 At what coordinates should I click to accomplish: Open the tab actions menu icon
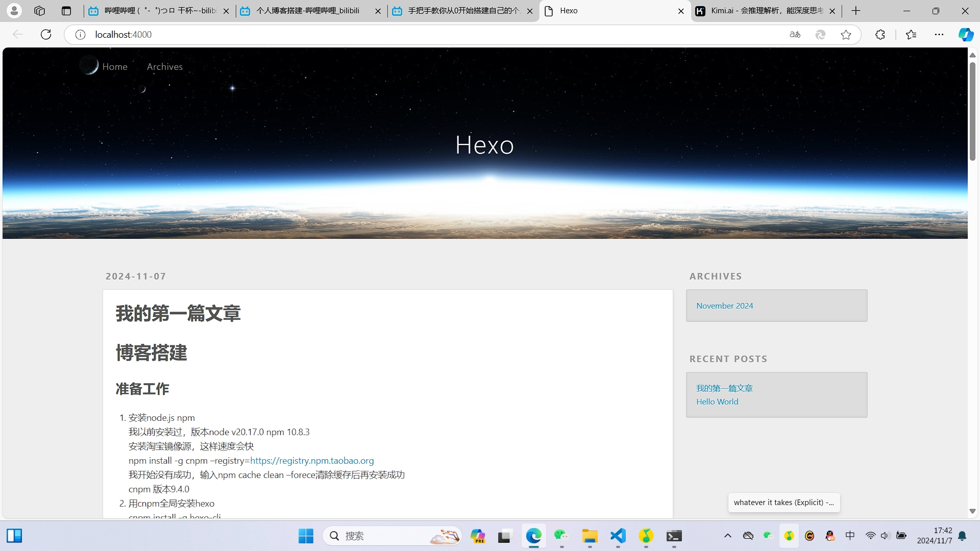[x=66, y=11]
